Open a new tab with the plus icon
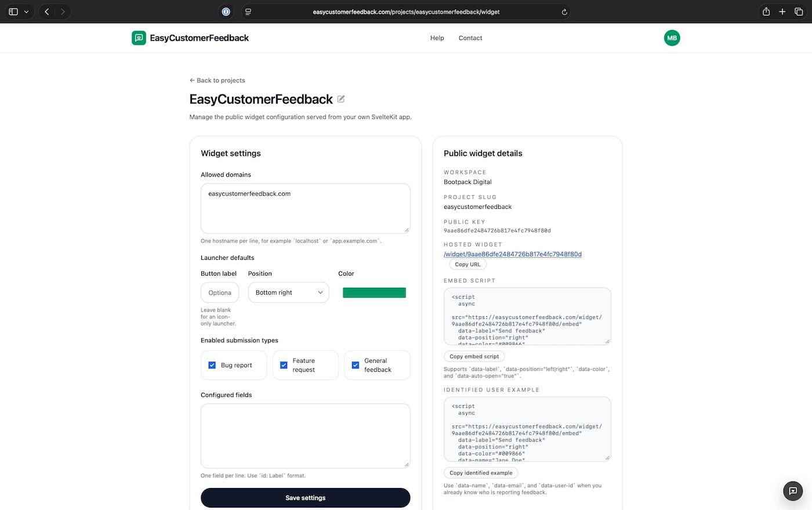 click(782, 11)
